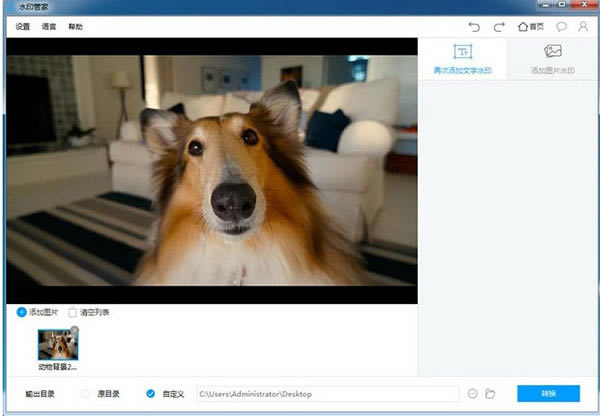
Task: Open the user account icon
Action: tap(583, 27)
